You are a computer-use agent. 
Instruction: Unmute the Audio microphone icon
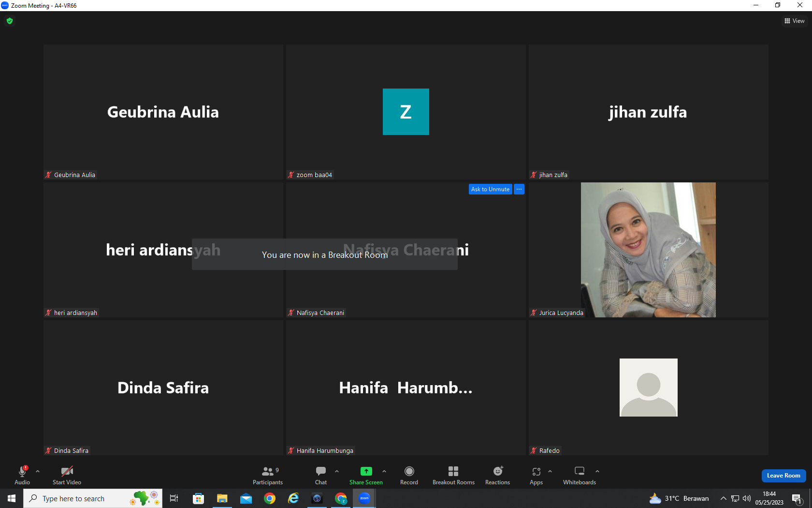(x=22, y=471)
